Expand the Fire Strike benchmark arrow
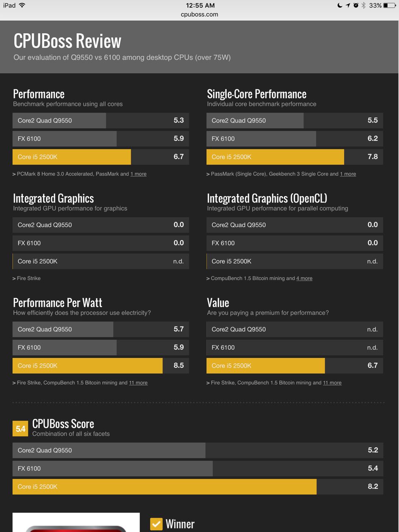 click(14, 278)
